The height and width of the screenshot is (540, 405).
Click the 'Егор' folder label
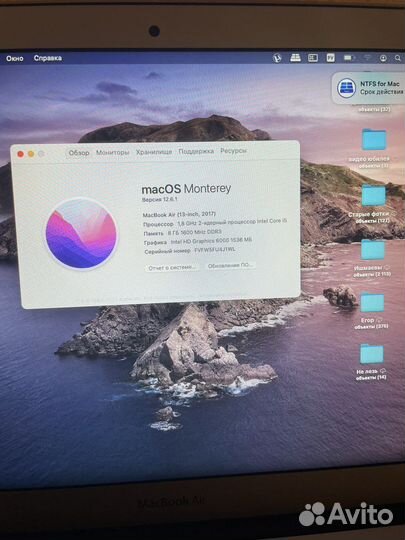point(367,320)
